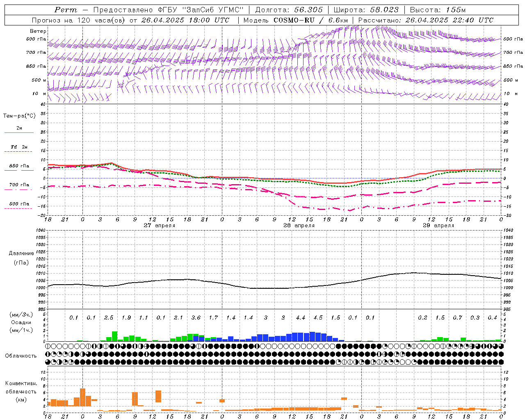
Task: Select the forecast start "26.04.2025 18:00 UTC"
Action: point(185,20)
